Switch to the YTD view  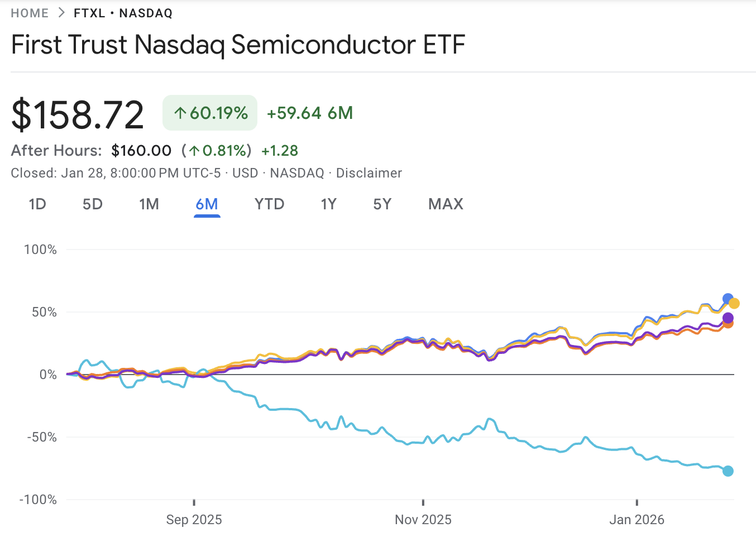point(269,204)
